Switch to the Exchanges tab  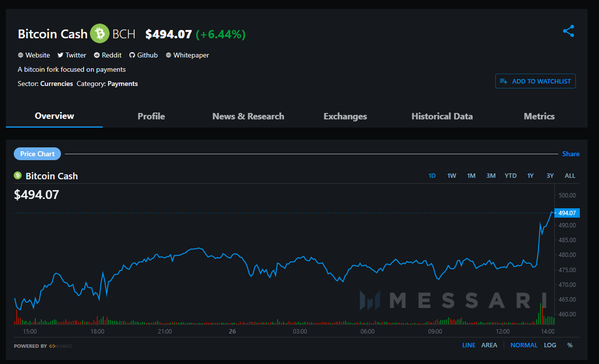point(345,116)
